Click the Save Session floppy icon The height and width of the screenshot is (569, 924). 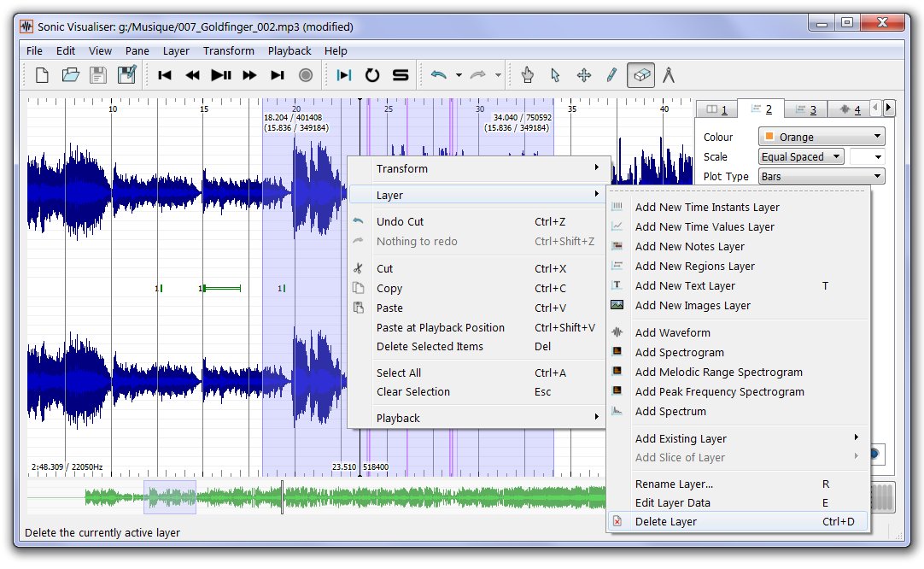[x=98, y=75]
